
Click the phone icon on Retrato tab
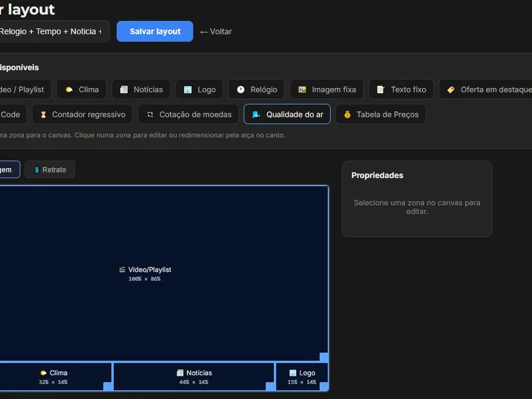[37, 170]
